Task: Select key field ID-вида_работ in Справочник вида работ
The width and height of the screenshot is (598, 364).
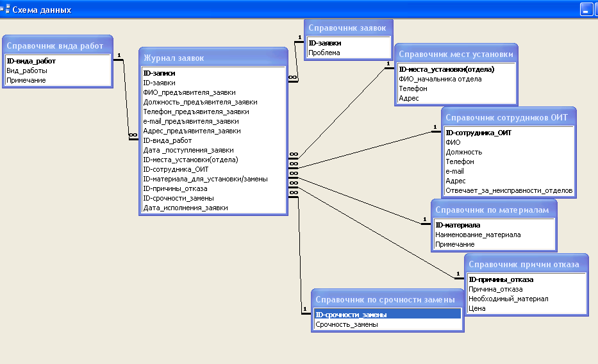Action: [x=58, y=61]
